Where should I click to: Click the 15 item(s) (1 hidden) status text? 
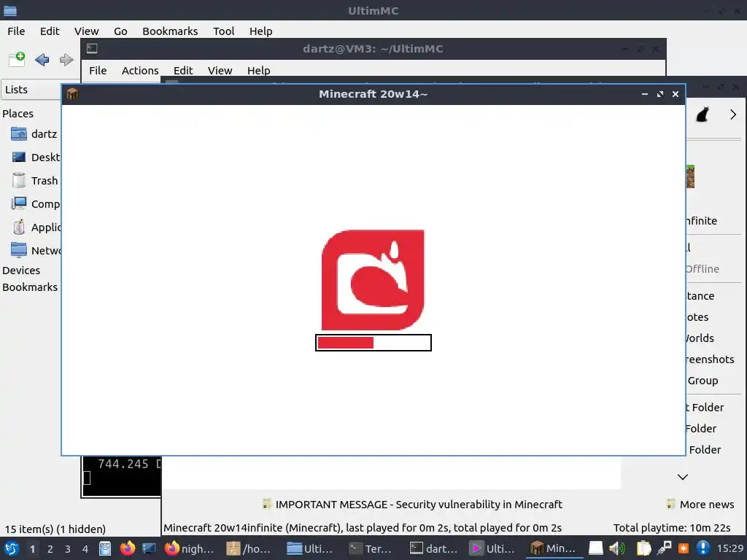pos(55,529)
